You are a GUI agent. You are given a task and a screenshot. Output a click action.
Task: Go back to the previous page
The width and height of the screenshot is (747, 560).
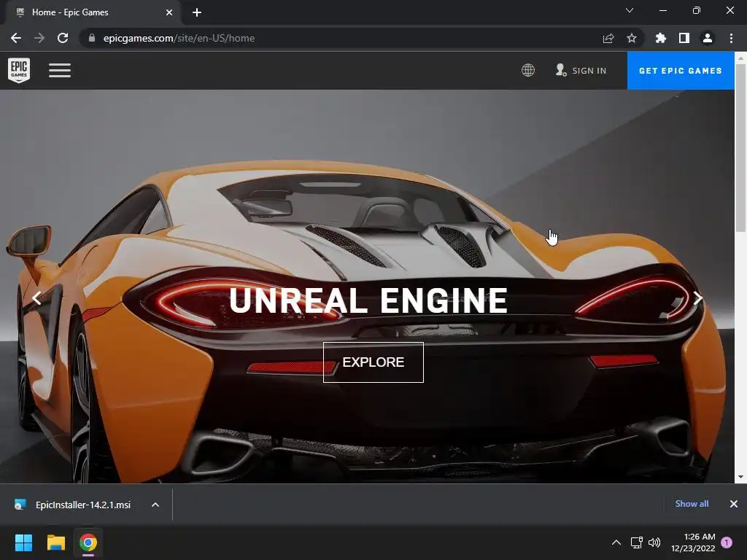pyautogui.click(x=16, y=38)
